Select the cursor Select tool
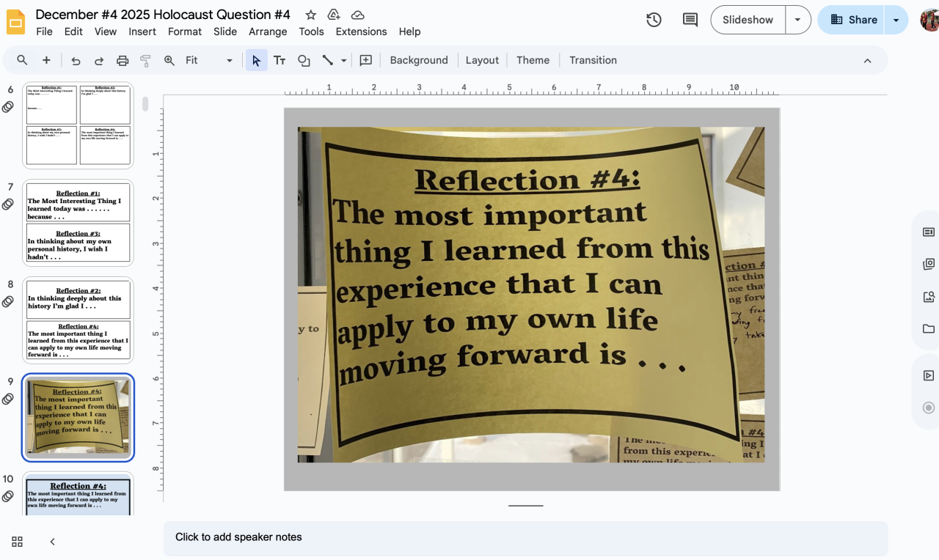Screen dimensions: 939x560 coord(256,60)
